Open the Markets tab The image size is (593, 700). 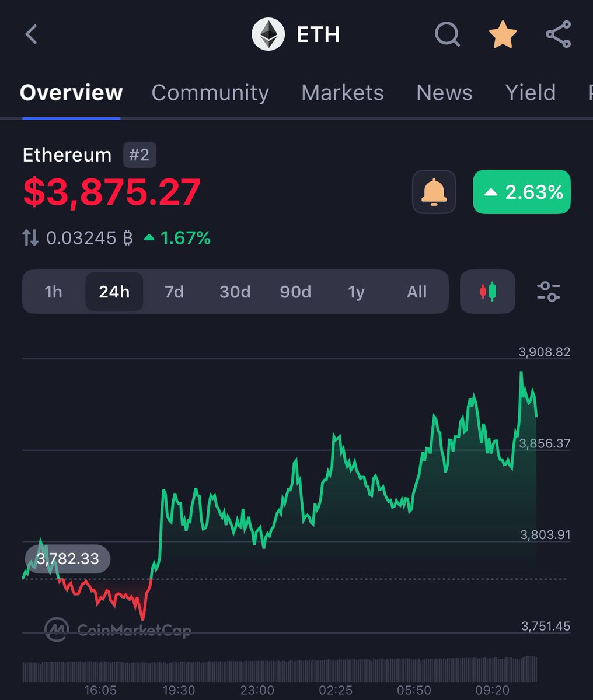point(343,93)
